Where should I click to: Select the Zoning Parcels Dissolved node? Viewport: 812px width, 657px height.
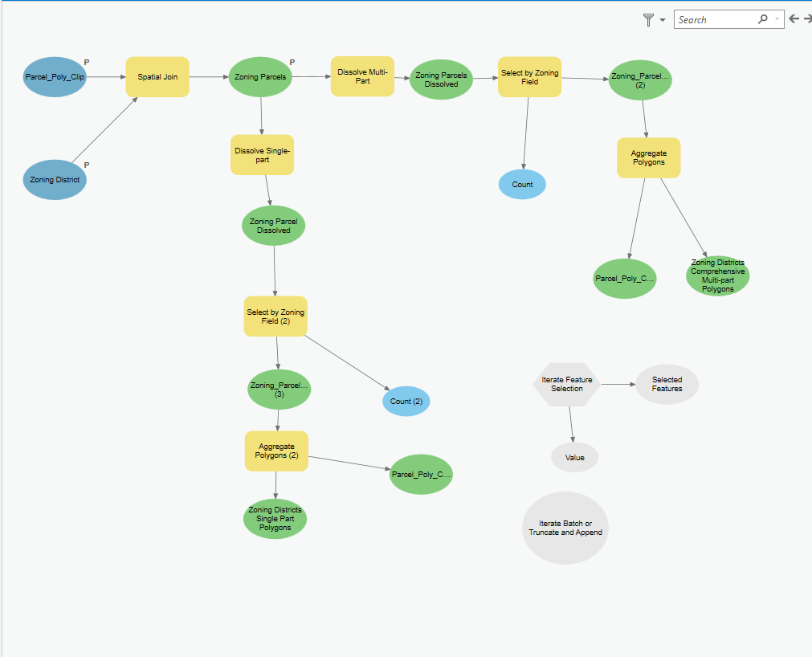pyautogui.click(x=441, y=80)
